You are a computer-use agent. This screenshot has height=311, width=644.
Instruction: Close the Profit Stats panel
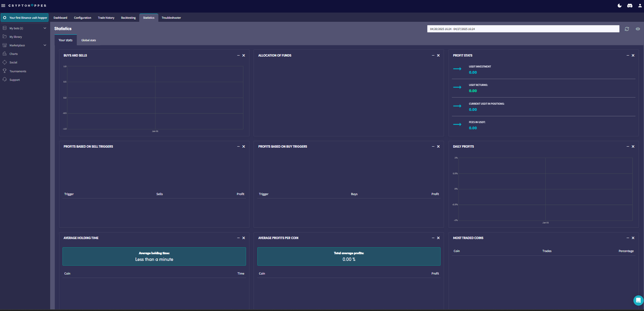(x=633, y=56)
